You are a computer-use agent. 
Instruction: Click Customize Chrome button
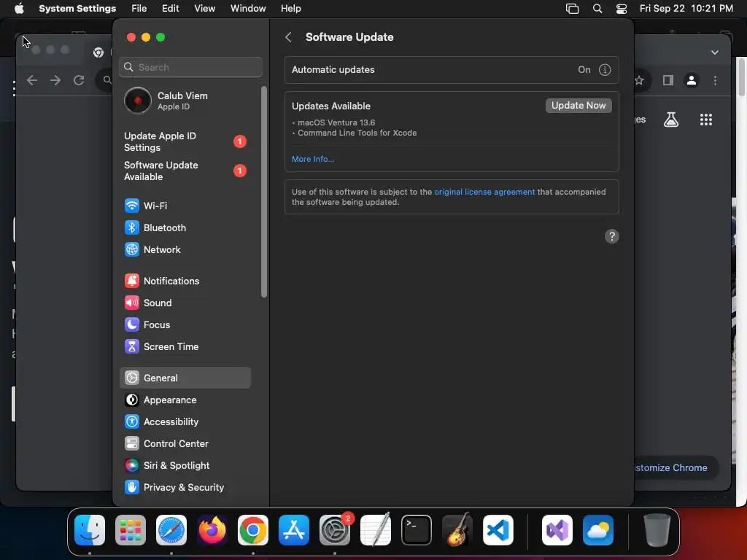(x=676, y=467)
